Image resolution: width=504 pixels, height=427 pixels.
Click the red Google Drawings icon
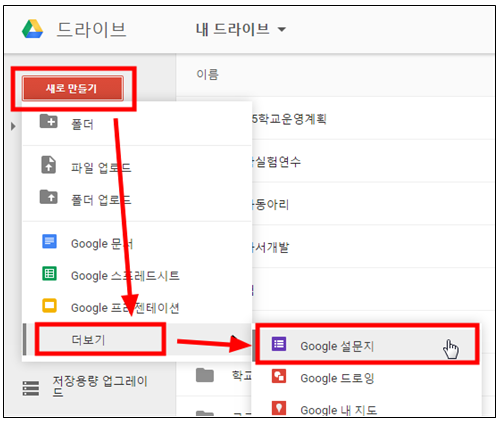(279, 376)
